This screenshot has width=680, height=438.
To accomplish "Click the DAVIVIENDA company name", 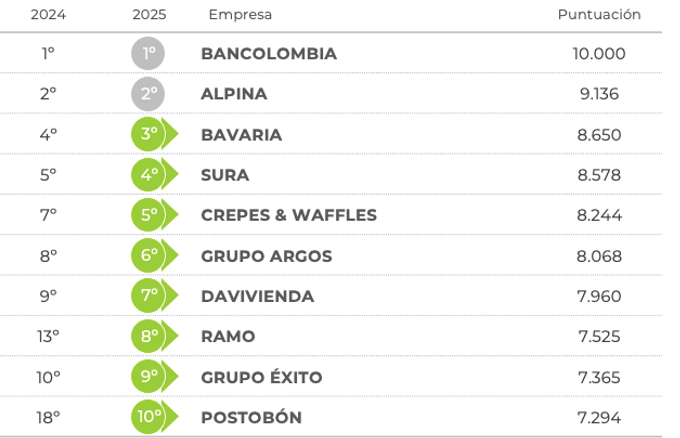I will [x=257, y=296].
